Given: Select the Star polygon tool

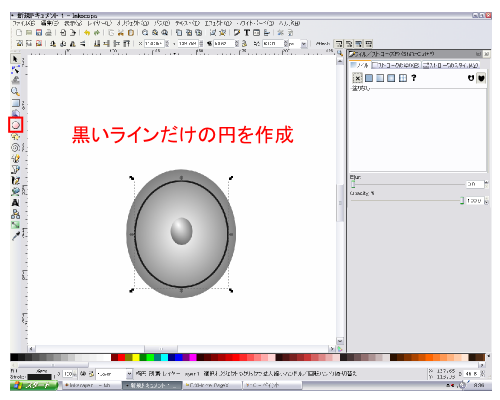Looking at the screenshot, I should pos(15,137).
